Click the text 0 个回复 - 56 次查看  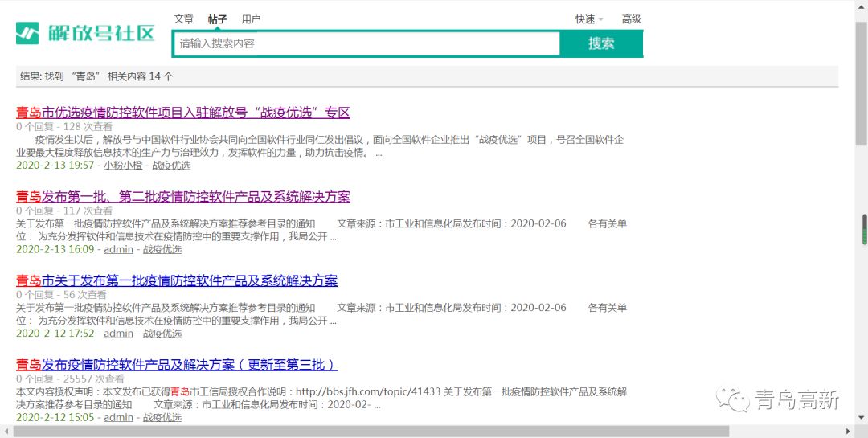pyautogui.click(x=61, y=295)
